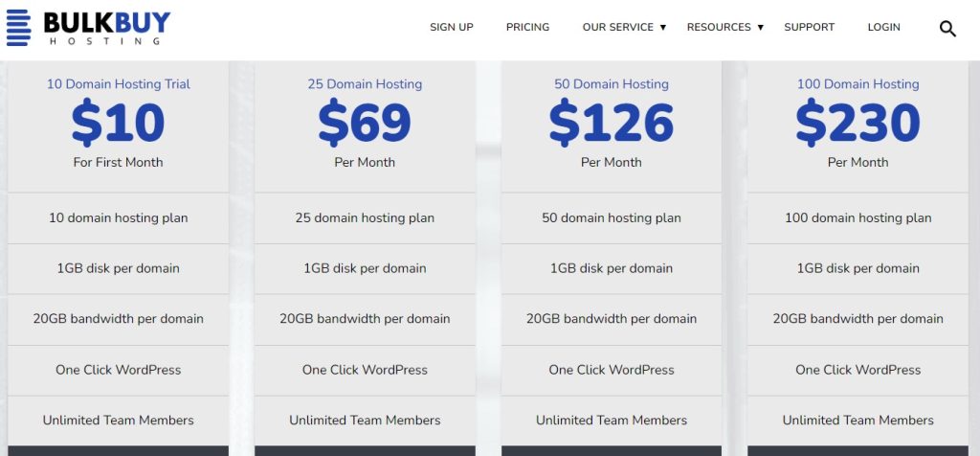Go to the Pricing menu item

click(x=527, y=28)
